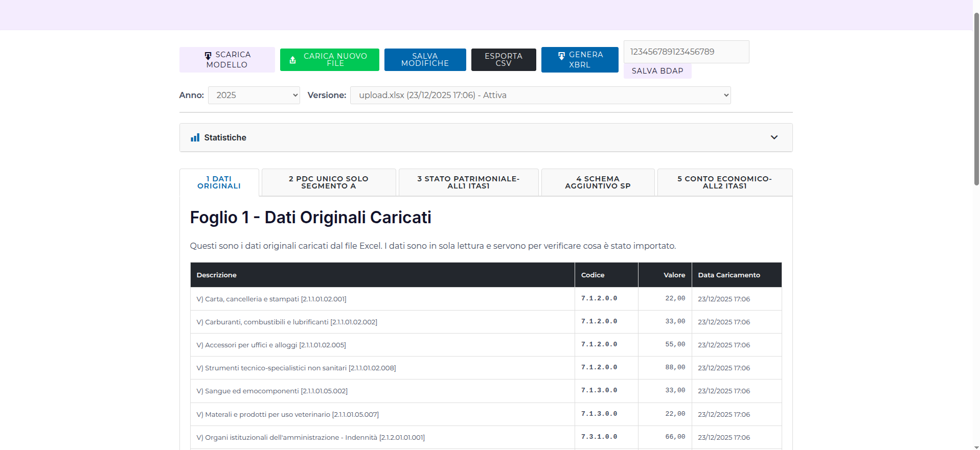Click code 7.3.1.0.0 cell
The image size is (980, 450).
[607, 437]
